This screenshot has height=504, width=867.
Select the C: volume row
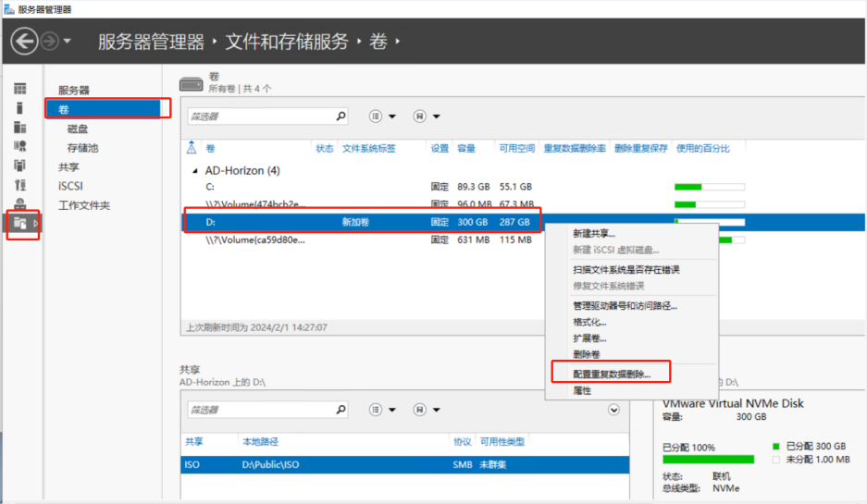523,187
